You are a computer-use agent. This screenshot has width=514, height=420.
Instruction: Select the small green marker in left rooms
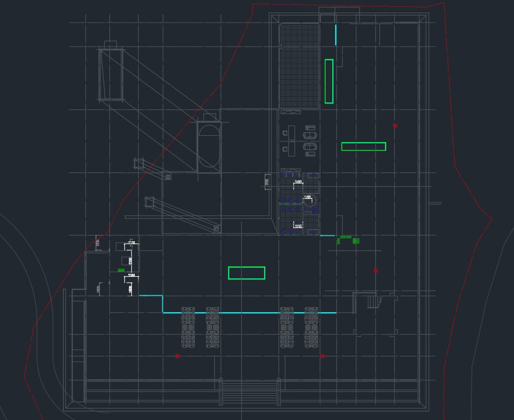pyautogui.click(x=121, y=270)
